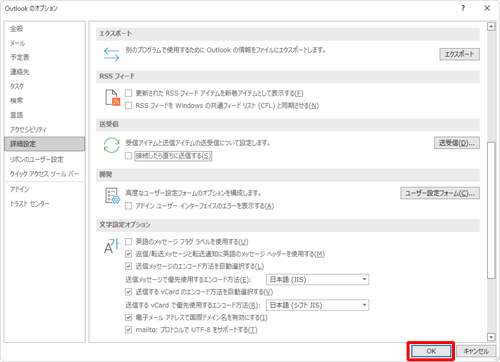
Task: Open メール options category
Action: [45, 43]
